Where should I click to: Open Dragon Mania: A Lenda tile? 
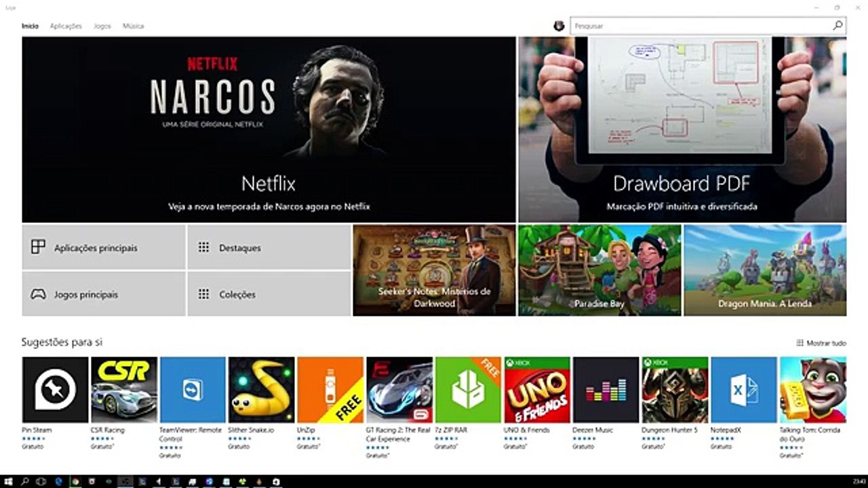click(765, 270)
